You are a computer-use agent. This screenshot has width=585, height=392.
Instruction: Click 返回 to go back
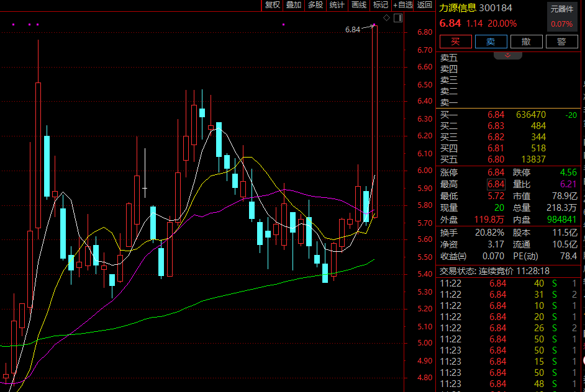(425, 5)
